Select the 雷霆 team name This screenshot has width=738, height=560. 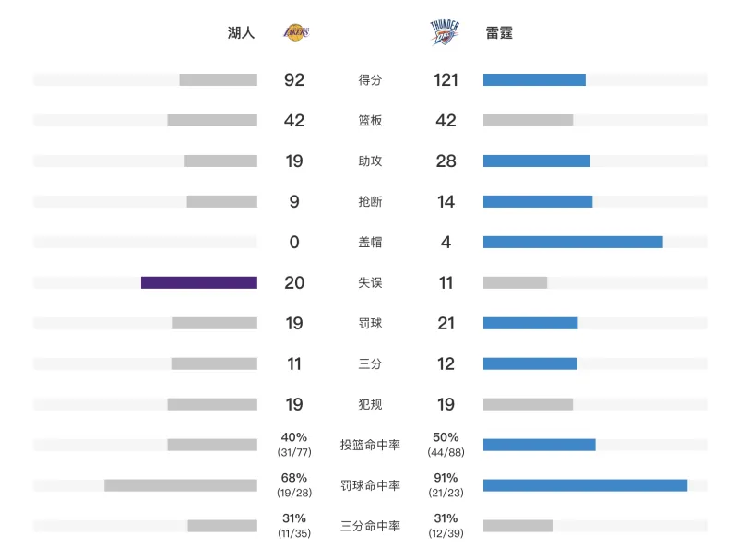point(499,33)
